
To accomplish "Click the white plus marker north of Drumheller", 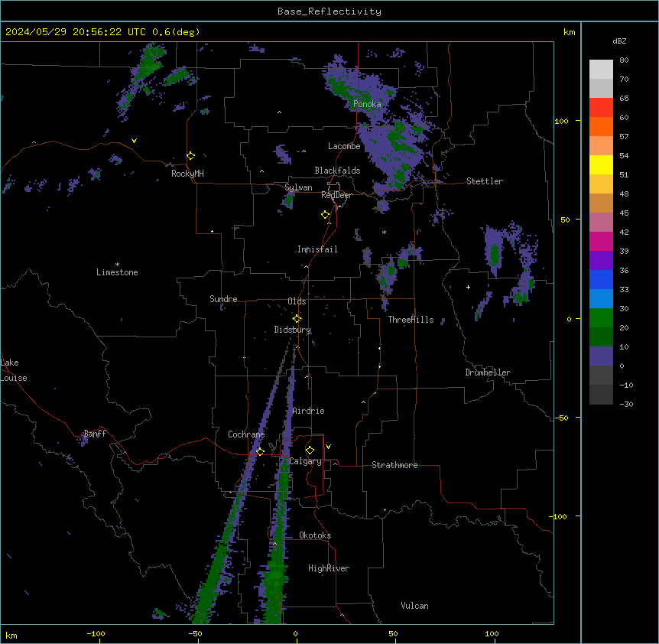I will click(468, 287).
